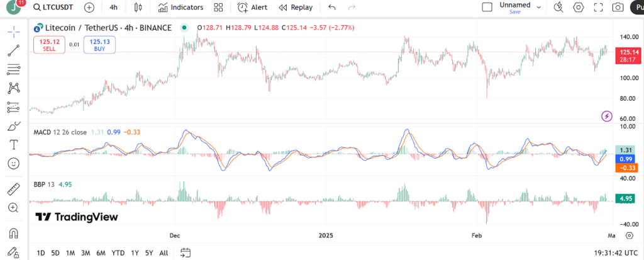Click the 125.12 SELL button
644x260 pixels.
[x=49, y=45]
